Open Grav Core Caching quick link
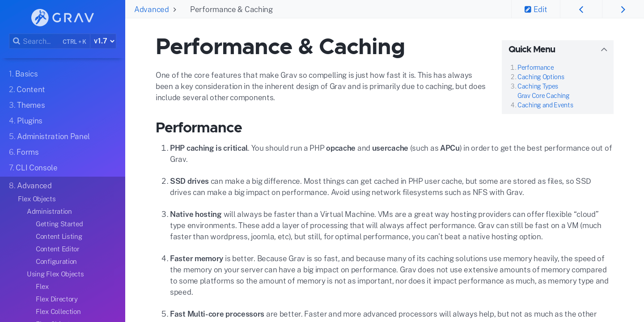 [543, 96]
